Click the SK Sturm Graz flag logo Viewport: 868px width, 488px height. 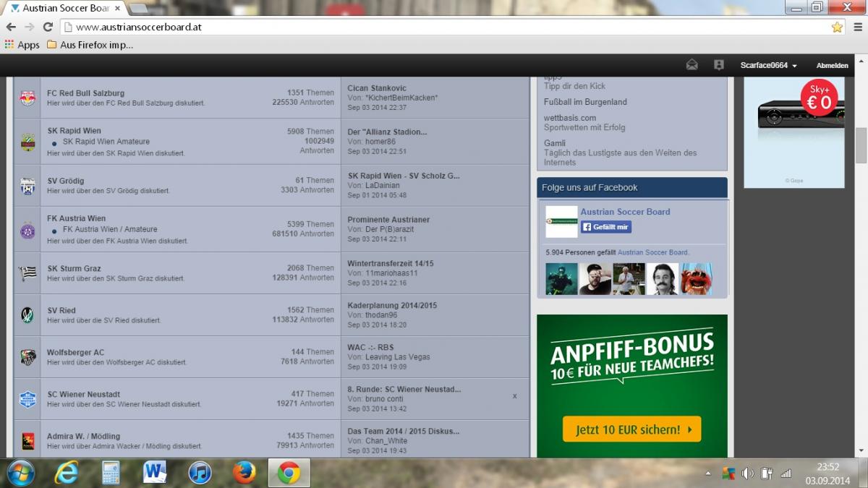tap(27, 273)
